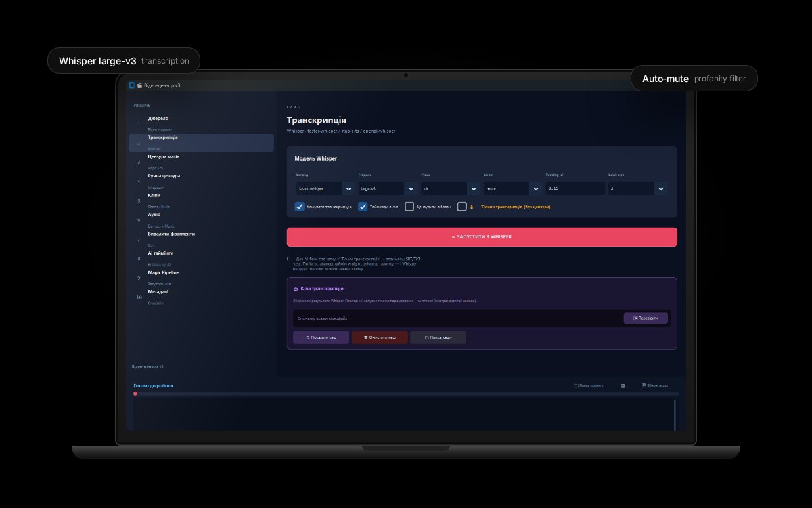This screenshot has height=508, width=812.
Task: Click the red Очистити кеш button
Action: [380, 337]
